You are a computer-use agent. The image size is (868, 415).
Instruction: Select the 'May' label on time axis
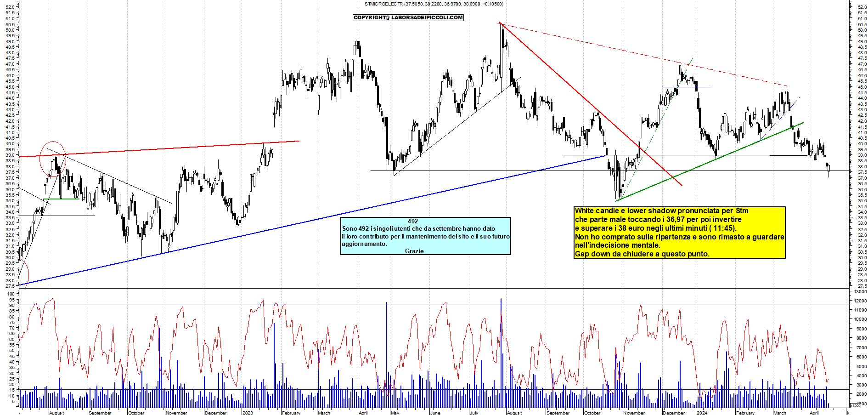[395, 413]
